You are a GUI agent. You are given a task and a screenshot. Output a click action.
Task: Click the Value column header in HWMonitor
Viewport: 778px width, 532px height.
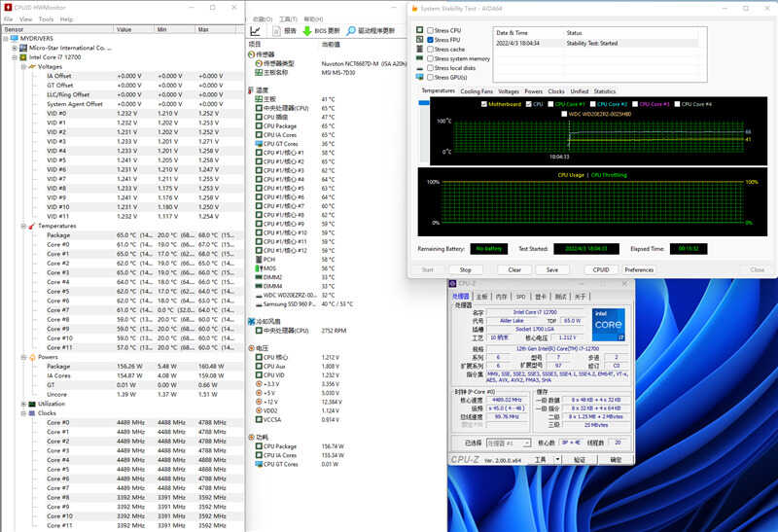(133, 29)
